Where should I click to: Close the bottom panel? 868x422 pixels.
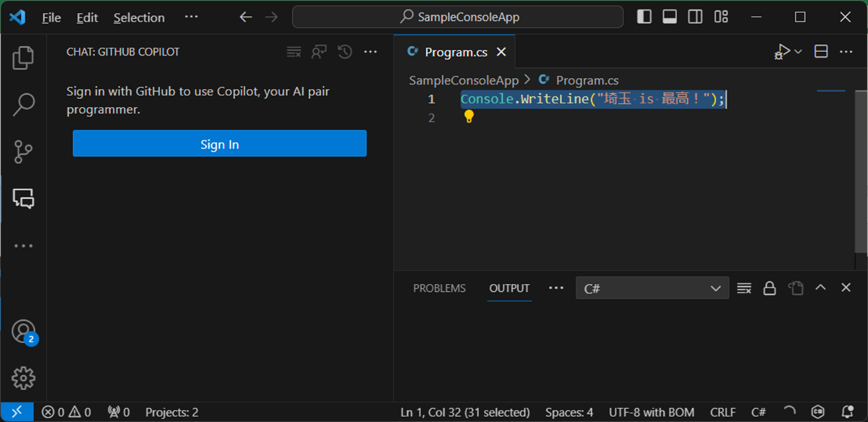[846, 288]
